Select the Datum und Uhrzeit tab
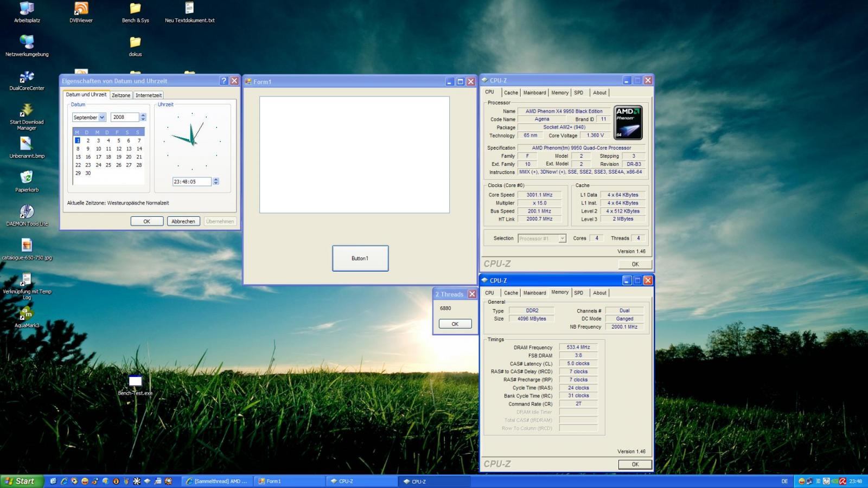 coord(86,94)
